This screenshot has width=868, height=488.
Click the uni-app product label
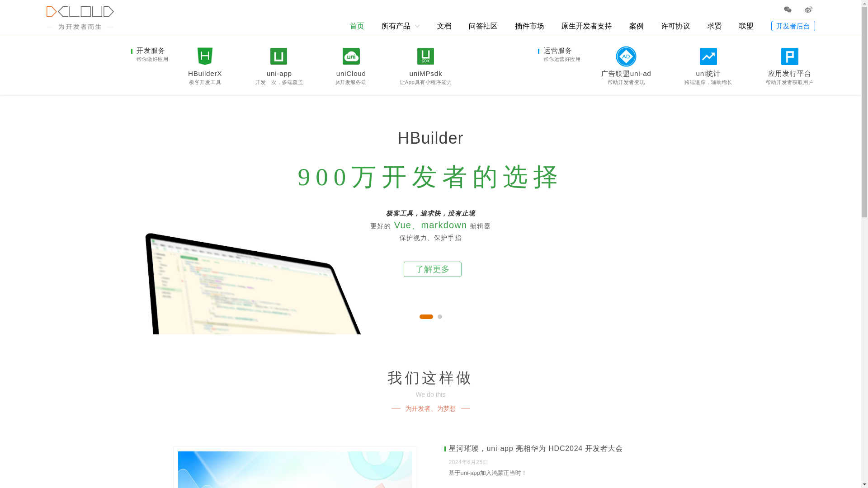point(279,74)
